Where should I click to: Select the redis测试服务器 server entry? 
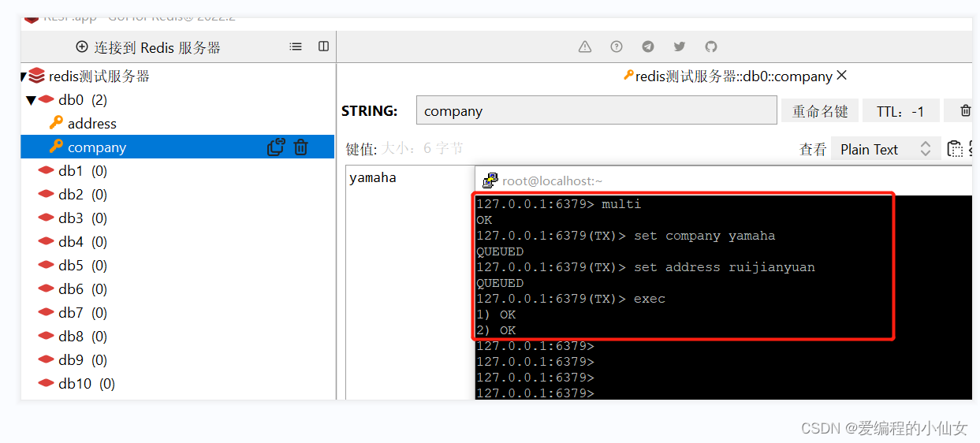click(x=99, y=76)
